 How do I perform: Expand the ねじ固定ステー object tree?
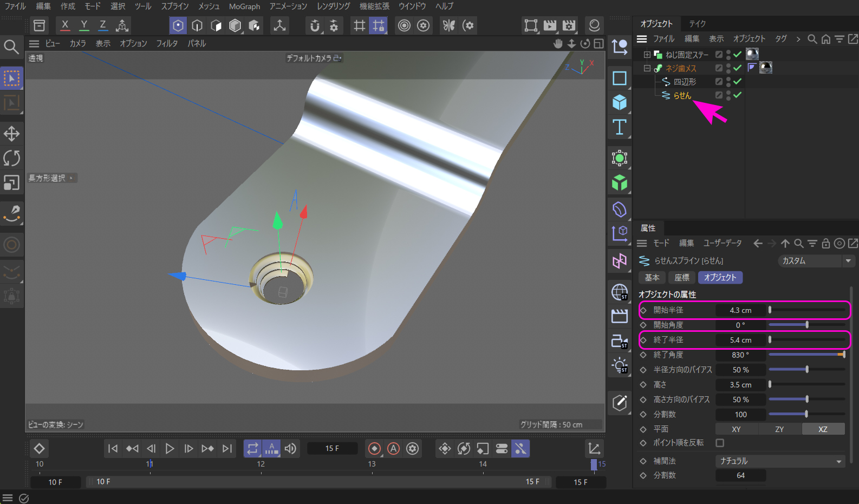coord(647,55)
